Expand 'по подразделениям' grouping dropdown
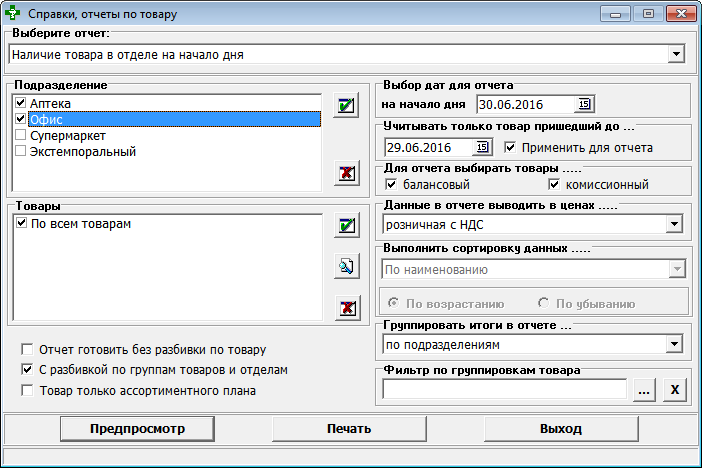The image size is (702, 468). (x=676, y=345)
